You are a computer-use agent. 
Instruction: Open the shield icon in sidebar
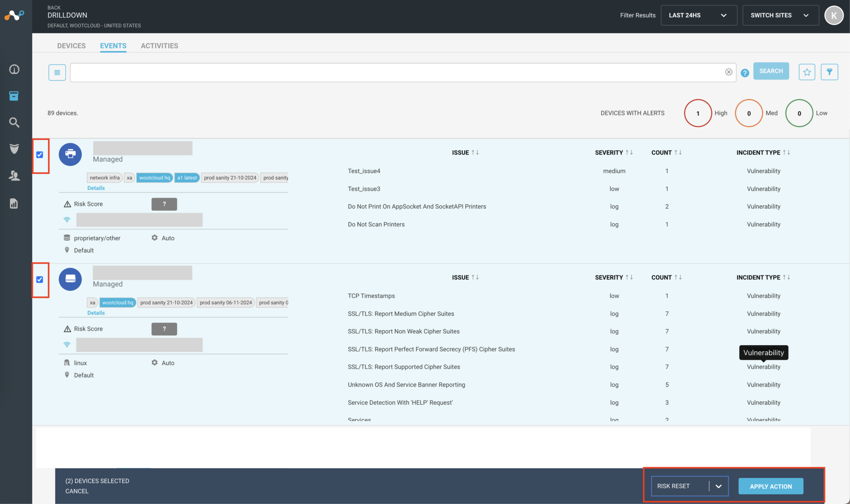pos(14,149)
